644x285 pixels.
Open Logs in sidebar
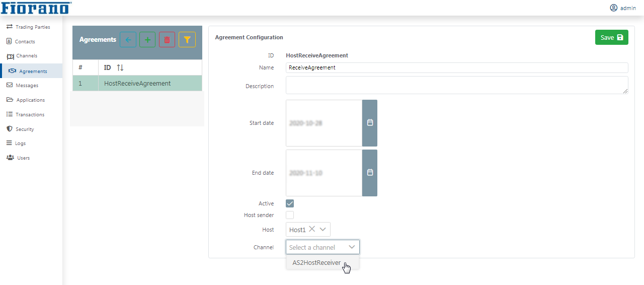(x=31, y=144)
